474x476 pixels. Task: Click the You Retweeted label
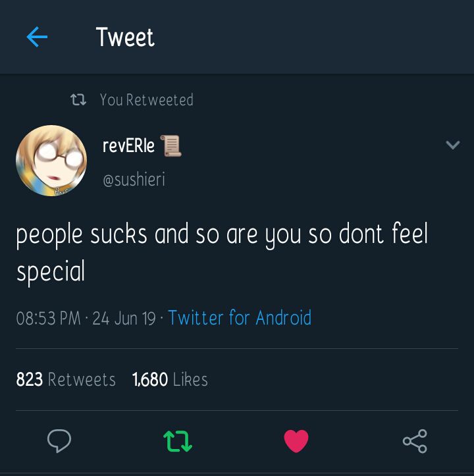(147, 100)
